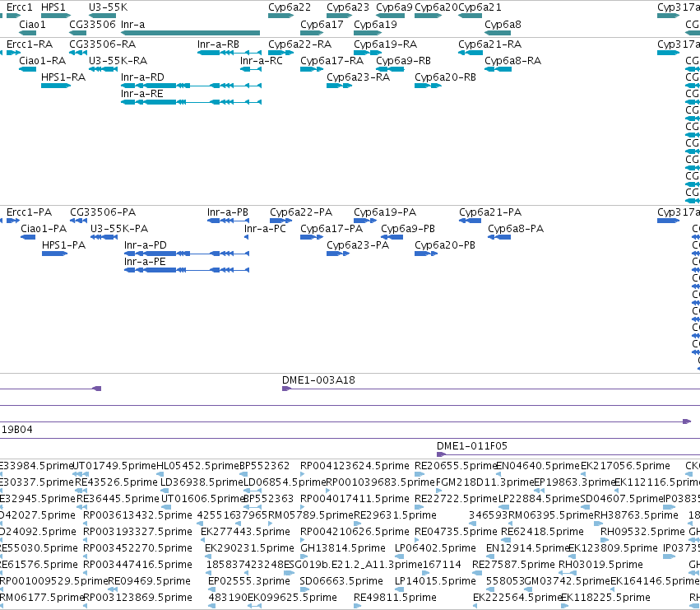Image resolution: width=700 pixels, height=610 pixels.
Task: Click EST LD36938.5prime label
Action: [202, 482]
